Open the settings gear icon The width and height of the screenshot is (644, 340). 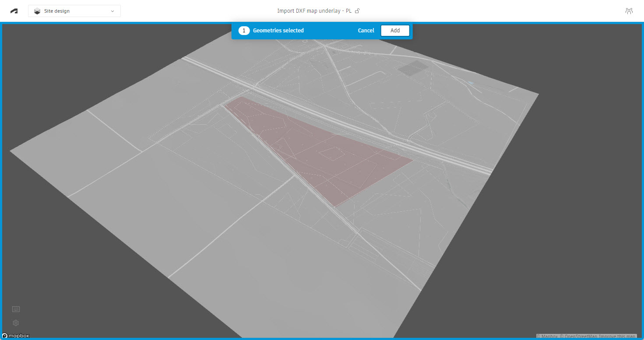(16, 323)
